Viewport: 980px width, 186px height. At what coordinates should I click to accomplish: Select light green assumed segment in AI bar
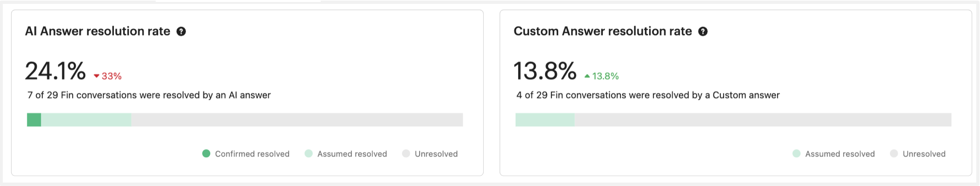click(86, 120)
